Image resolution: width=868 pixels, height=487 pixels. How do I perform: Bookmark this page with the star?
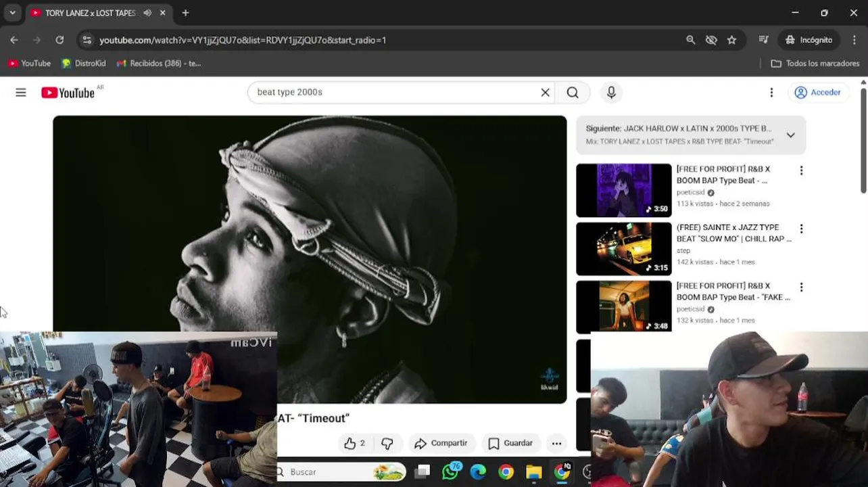[x=731, y=40]
